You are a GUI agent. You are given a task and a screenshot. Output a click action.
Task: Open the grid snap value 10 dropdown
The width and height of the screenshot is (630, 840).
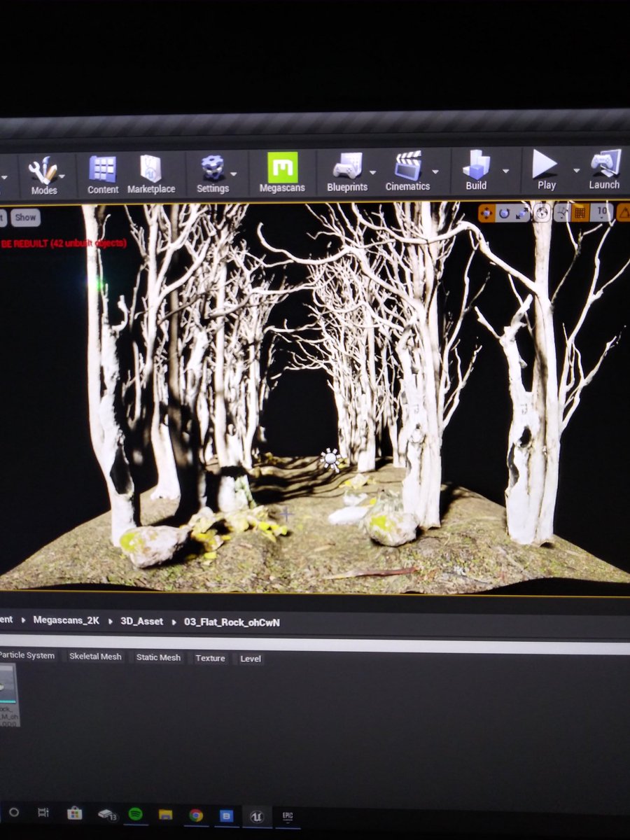point(601,213)
